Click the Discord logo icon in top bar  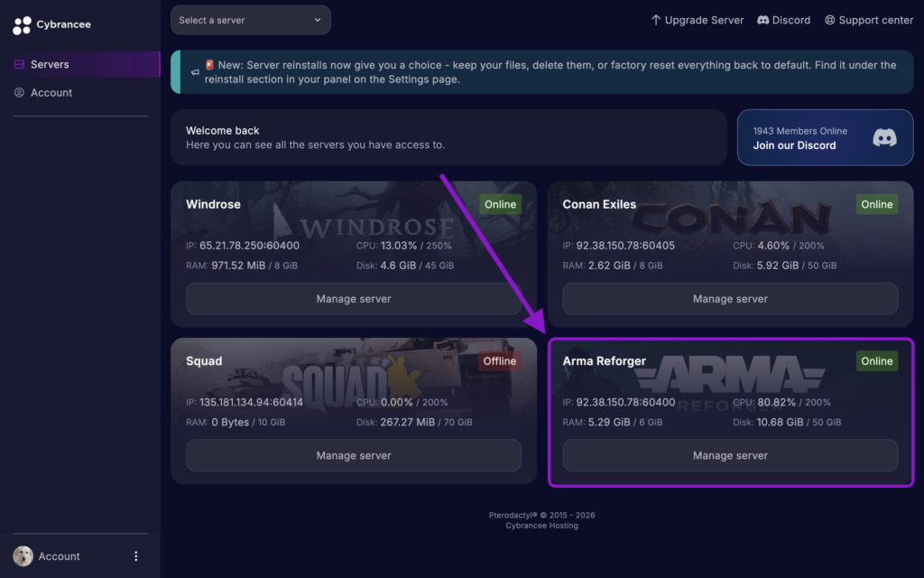763,20
